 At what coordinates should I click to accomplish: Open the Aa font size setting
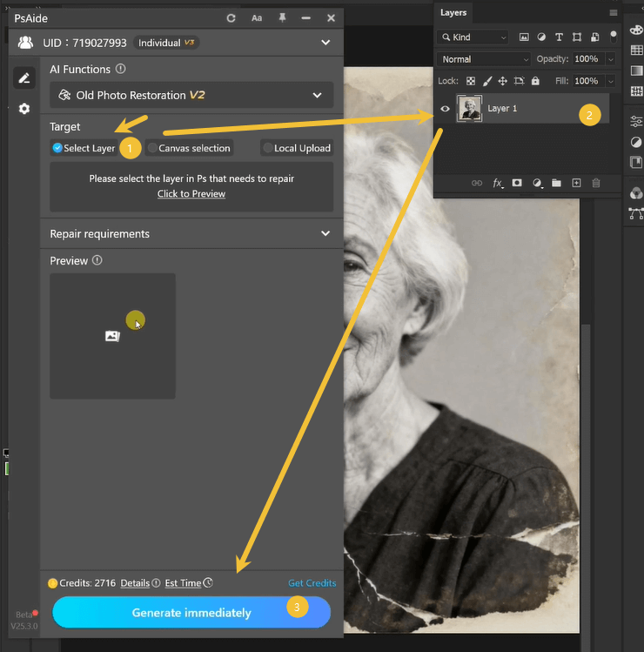pyautogui.click(x=257, y=18)
